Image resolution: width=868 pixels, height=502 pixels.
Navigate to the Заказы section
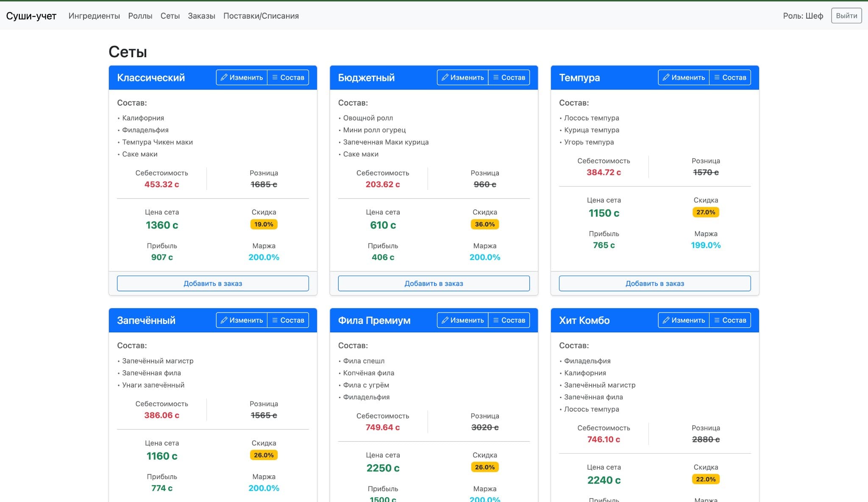(201, 16)
